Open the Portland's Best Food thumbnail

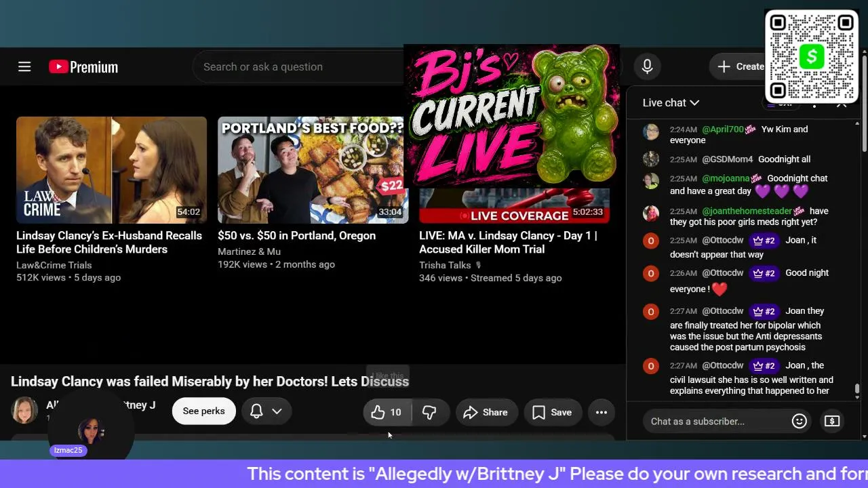313,169
